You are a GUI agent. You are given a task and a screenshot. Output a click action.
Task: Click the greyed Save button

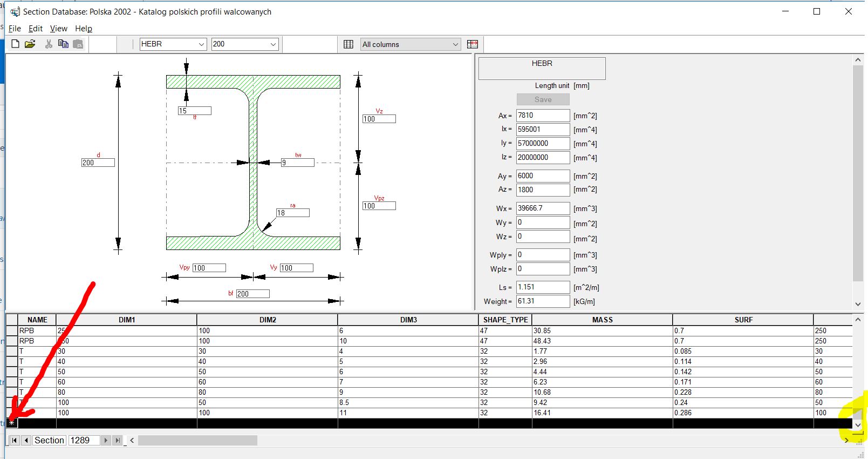543,99
